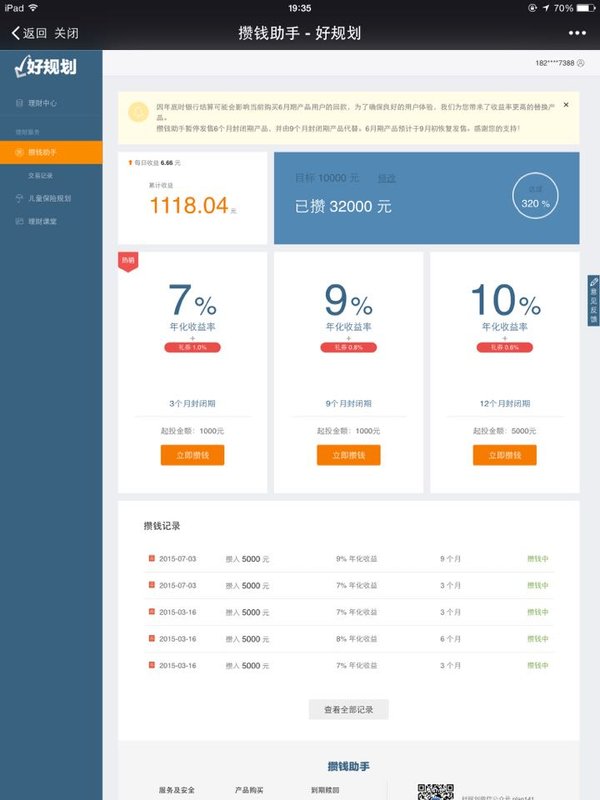Click the 好规划 logo in the sidebar
Screen dimensions: 600x800
[x=45, y=67]
